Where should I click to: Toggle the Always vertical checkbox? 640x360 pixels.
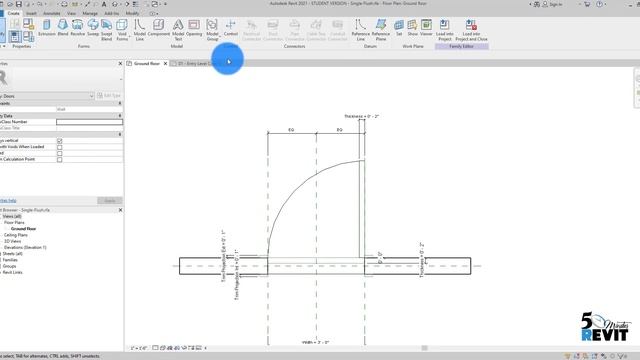coord(60,141)
